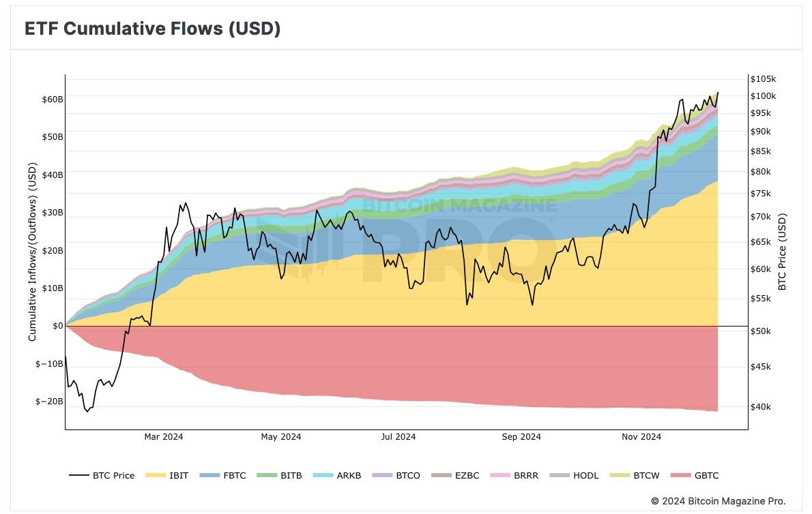Click the Mar 2024 x-axis label
Viewport: 812px width, 514px height.
click(x=164, y=437)
